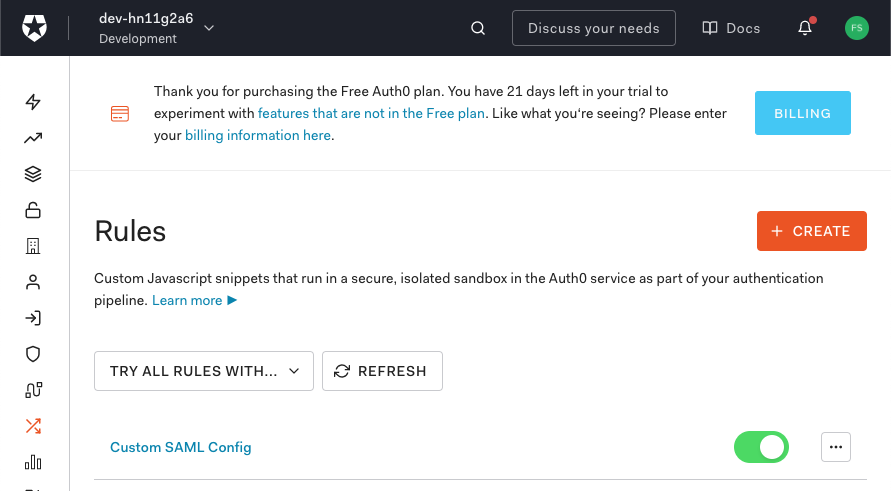Open Applications stacked layers icon
This screenshot has width=891, height=491.
pos(33,174)
